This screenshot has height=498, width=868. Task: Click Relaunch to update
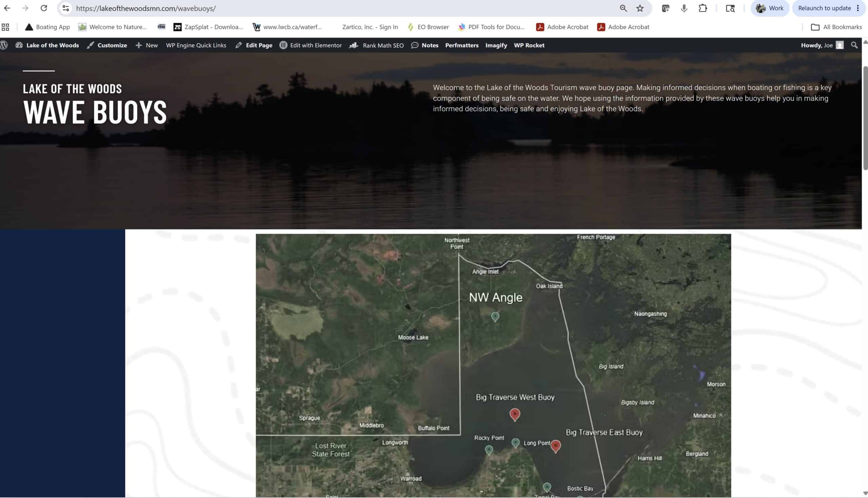click(x=824, y=8)
